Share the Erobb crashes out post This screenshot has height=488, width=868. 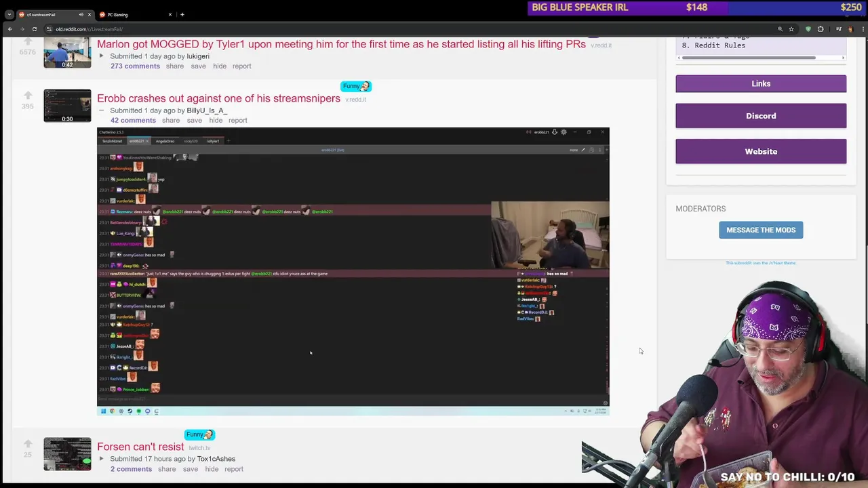pyautogui.click(x=171, y=120)
